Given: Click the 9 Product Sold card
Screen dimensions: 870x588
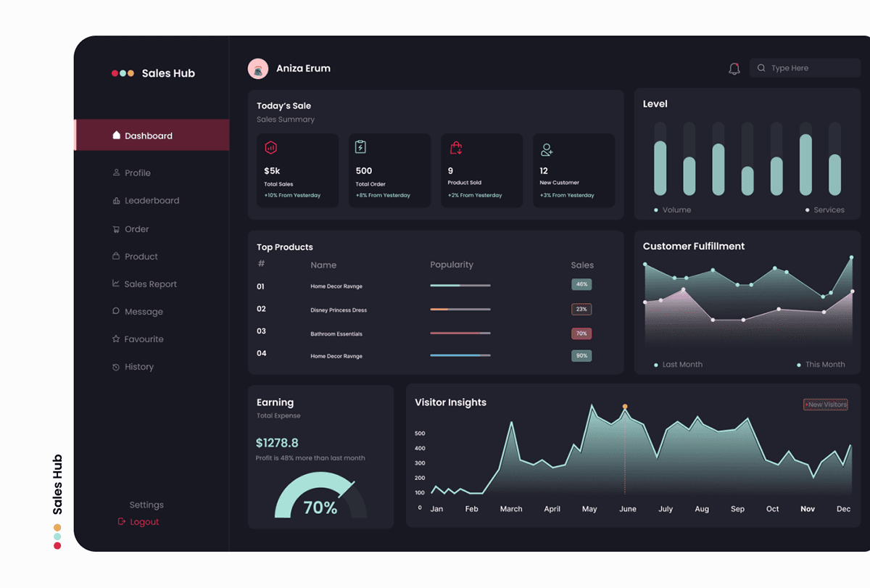Looking at the screenshot, I should point(481,170).
